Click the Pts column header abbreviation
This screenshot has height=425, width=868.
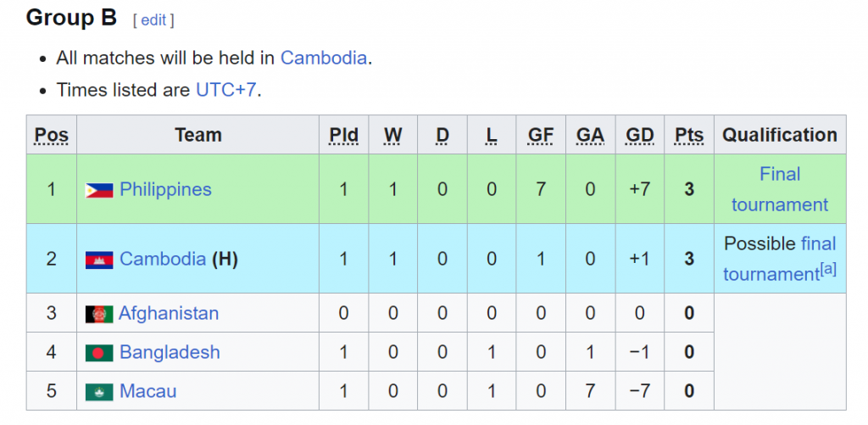coord(689,135)
